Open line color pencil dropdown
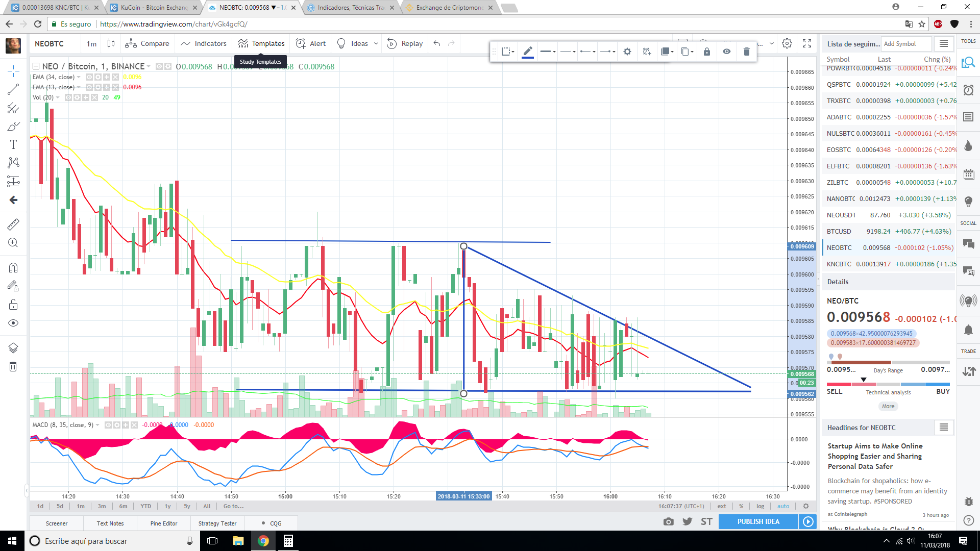 pos(528,52)
